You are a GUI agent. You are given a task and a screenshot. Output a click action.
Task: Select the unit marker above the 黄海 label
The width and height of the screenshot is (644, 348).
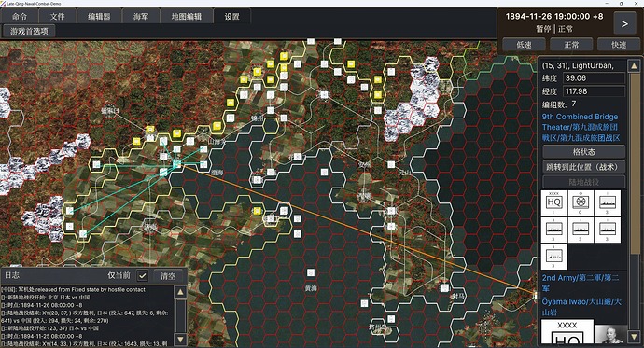pos(311,272)
